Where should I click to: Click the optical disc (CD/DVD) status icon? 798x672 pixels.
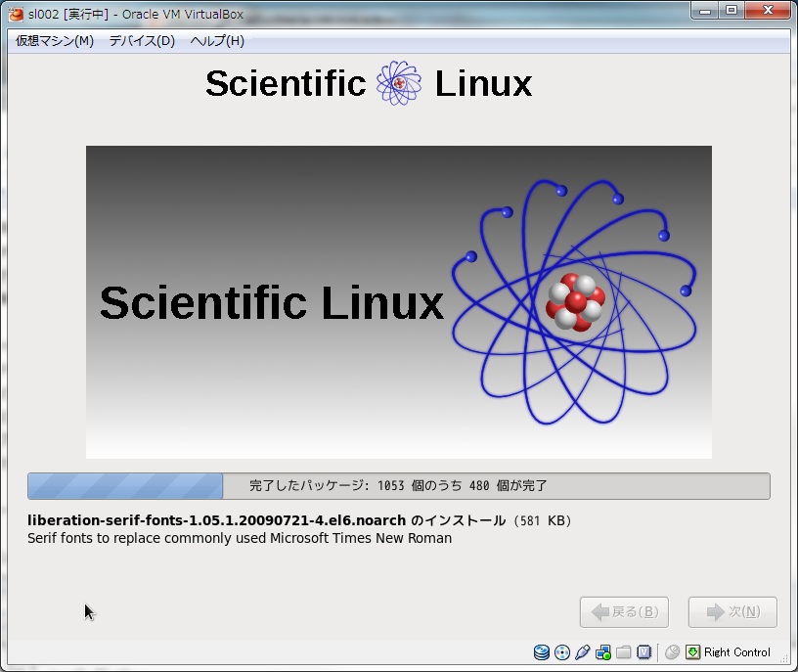tap(562, 652)
